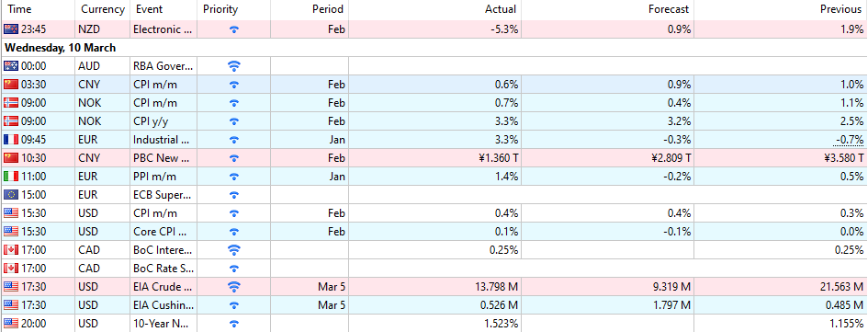The width and height of the screenshot is (868, 332).
Task: Click the French flag beside Industrial event
Action: tap(10, 140)
